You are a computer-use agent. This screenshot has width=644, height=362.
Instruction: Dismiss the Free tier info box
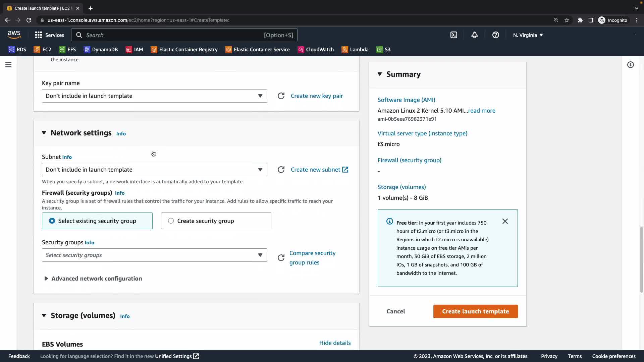point(505,221)
